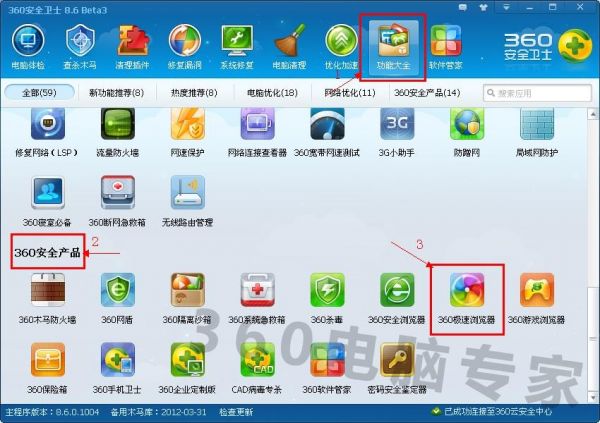Viewport: 600px width, 423px height.
Task: Open the 3G小助手 tool icon
Action: 397,127
